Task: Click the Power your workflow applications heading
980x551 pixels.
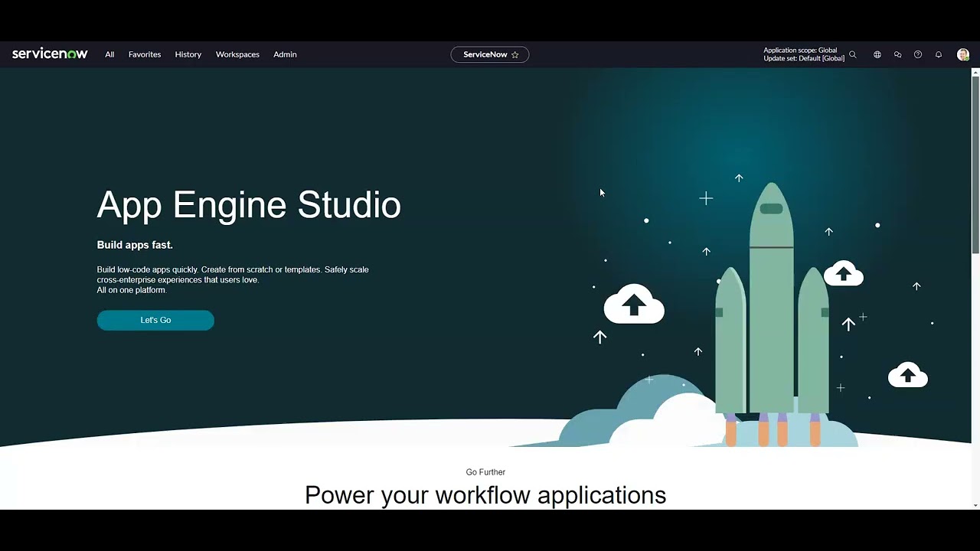Action: (485, 494)
